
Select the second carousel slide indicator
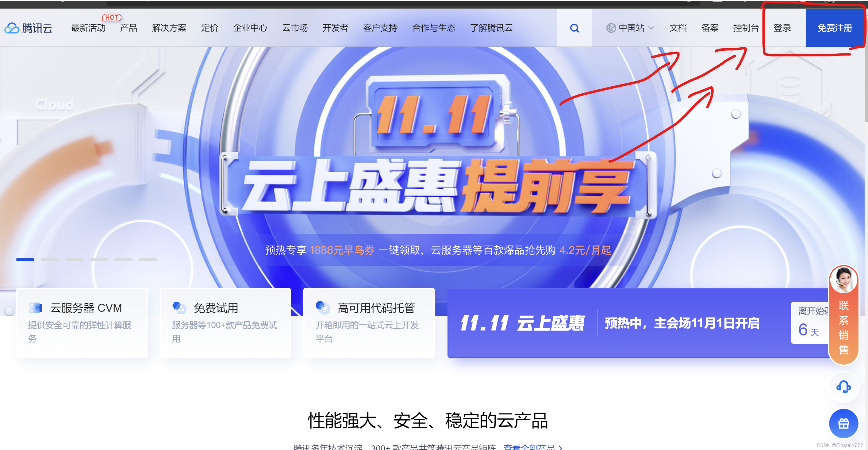coord(49,260)
